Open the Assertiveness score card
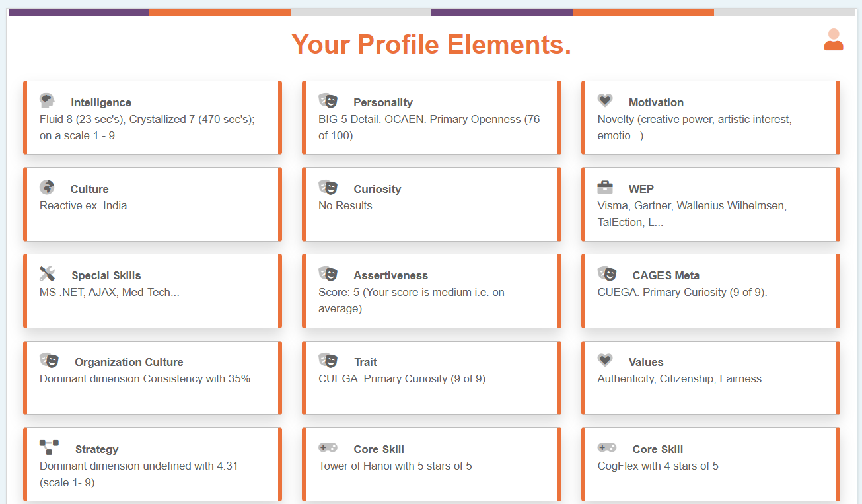862x504 pixels. [431, 291]
